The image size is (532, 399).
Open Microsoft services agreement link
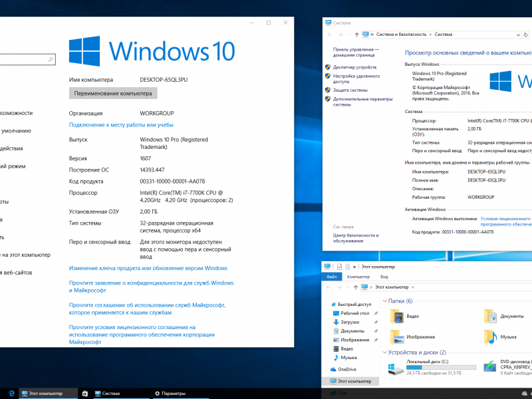[x=147, y=309]
